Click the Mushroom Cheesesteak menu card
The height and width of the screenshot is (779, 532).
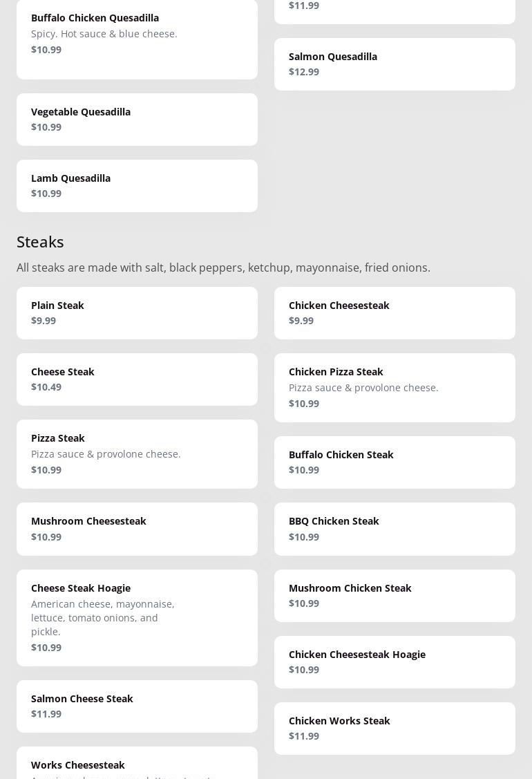tap(137, 529)
